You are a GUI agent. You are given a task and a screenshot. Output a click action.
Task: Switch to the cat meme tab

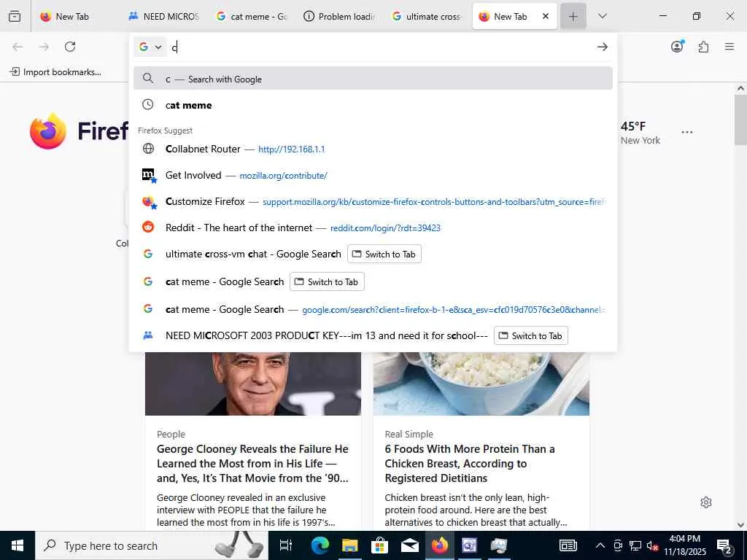click(251, 16)
